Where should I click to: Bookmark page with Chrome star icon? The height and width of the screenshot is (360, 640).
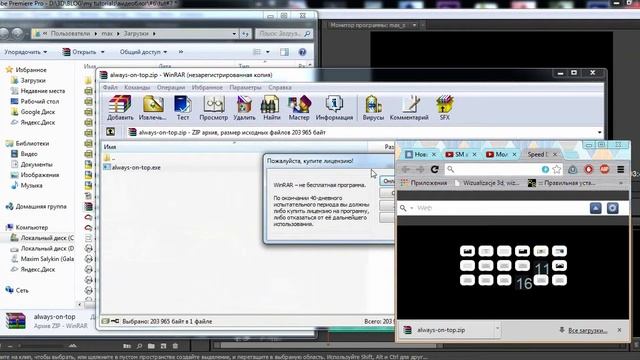pos(557,169)
